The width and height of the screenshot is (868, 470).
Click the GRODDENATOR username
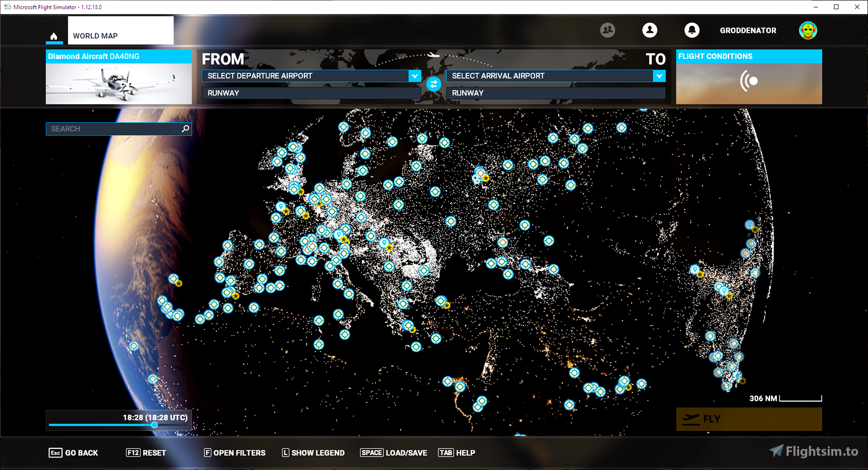748,30
